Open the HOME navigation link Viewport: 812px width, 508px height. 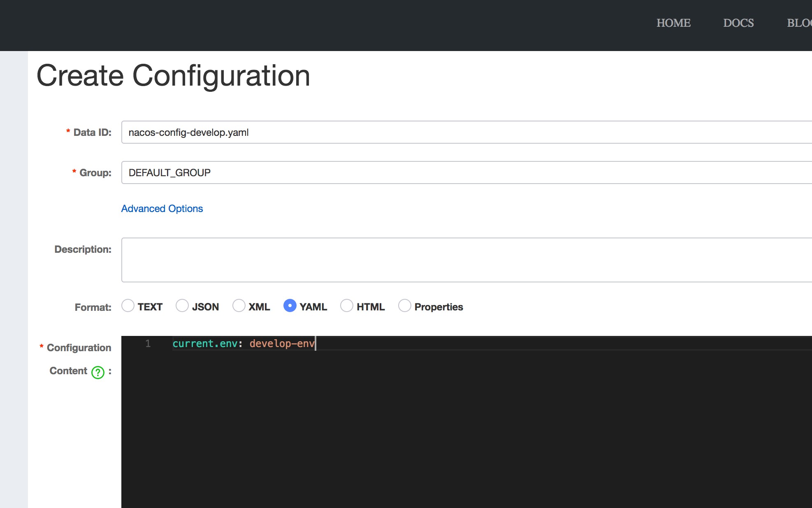pos(673,23)
